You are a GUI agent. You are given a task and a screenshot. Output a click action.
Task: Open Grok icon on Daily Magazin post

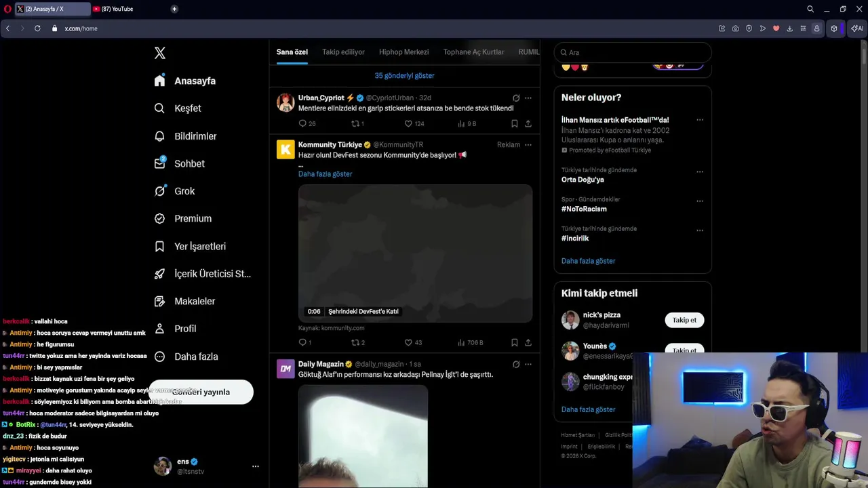pos(516,364)
